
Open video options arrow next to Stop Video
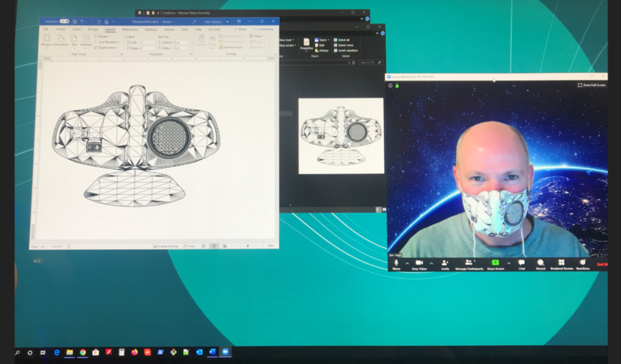coord(431,263)
